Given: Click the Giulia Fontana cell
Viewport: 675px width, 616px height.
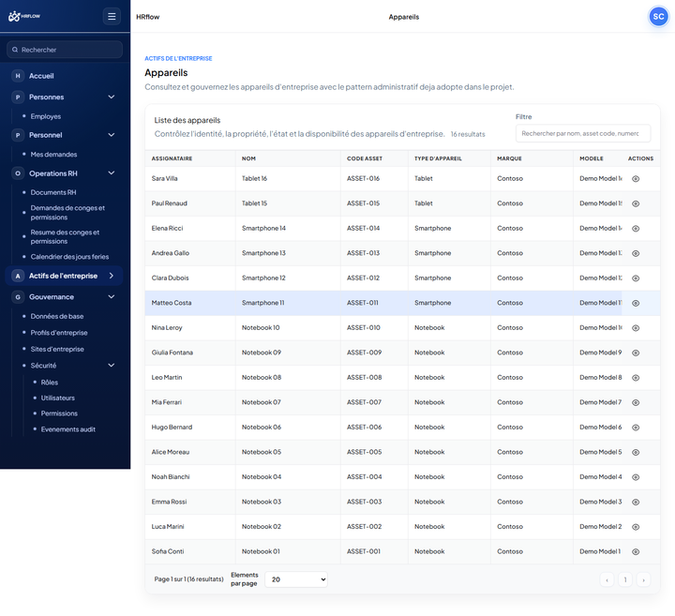Looking at the screenshot, I should (190, 353).
